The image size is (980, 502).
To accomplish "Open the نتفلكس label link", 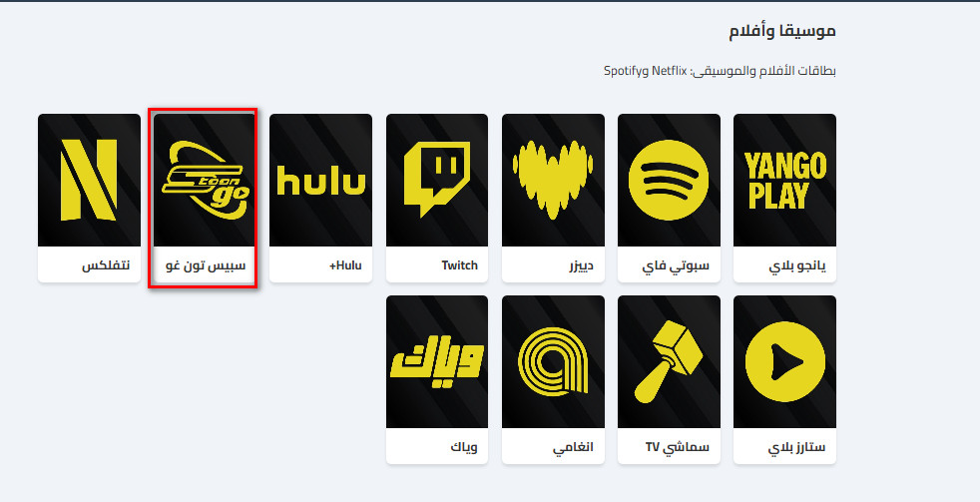I will 105,266.
